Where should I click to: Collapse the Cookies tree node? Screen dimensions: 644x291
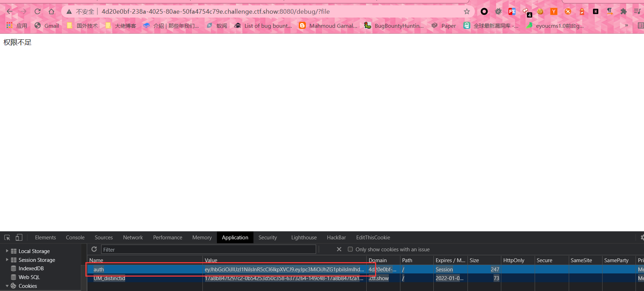point(7,286)
